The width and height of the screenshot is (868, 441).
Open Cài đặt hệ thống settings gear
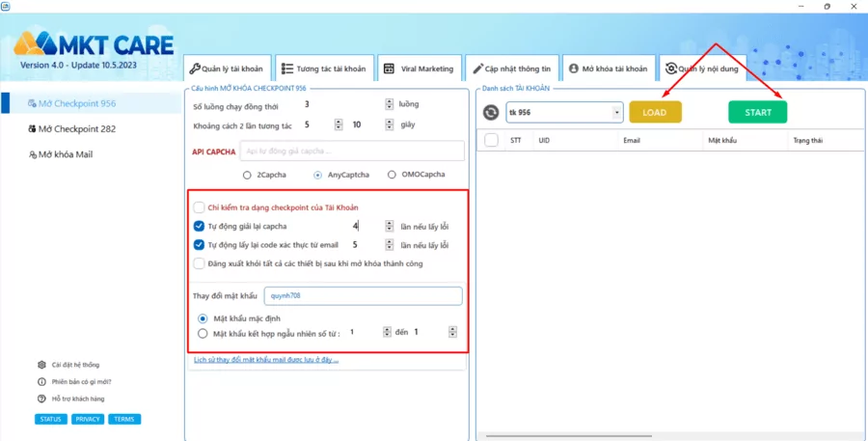tap(41, 365)
